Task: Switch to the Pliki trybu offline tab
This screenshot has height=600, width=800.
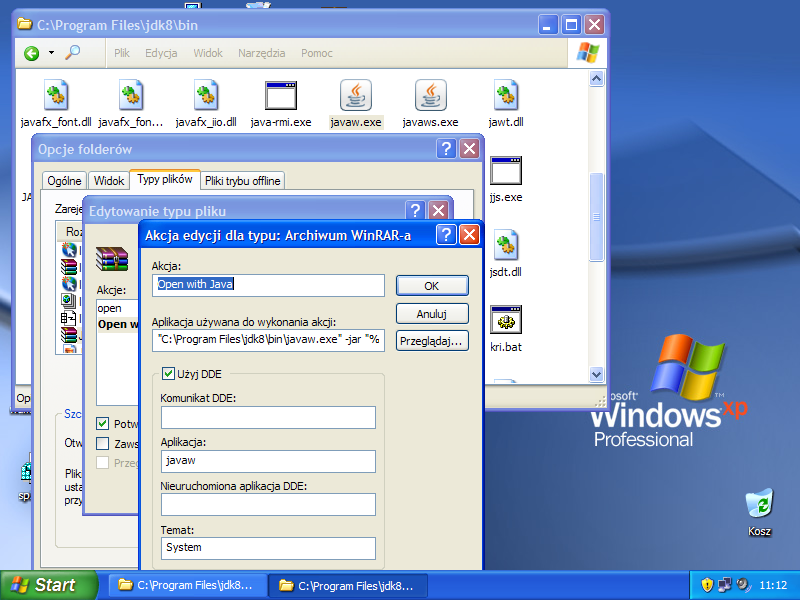Action: coord(242,181)
